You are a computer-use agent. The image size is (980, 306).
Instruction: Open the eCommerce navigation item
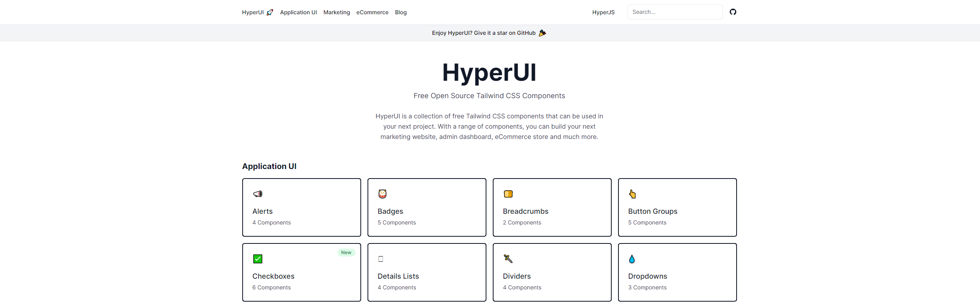372,12
